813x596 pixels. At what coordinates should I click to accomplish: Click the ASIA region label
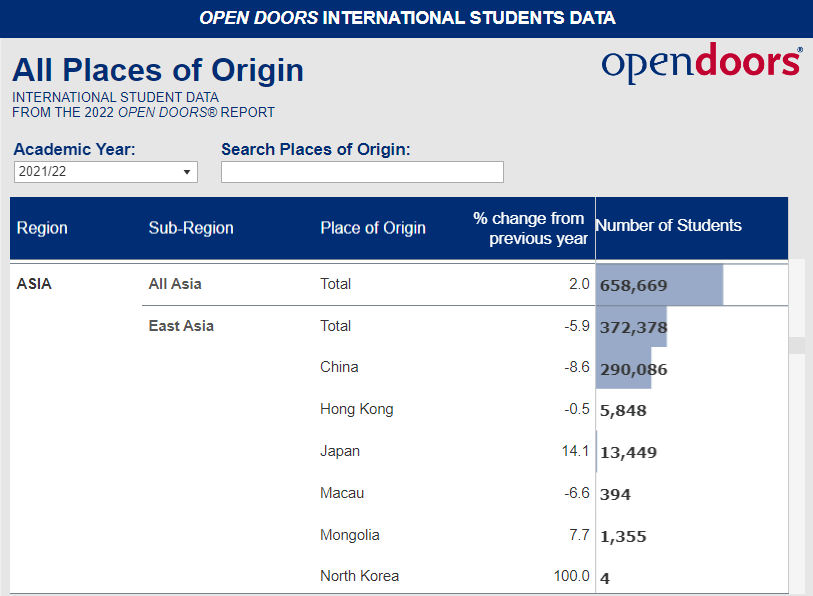coord(34,284)
